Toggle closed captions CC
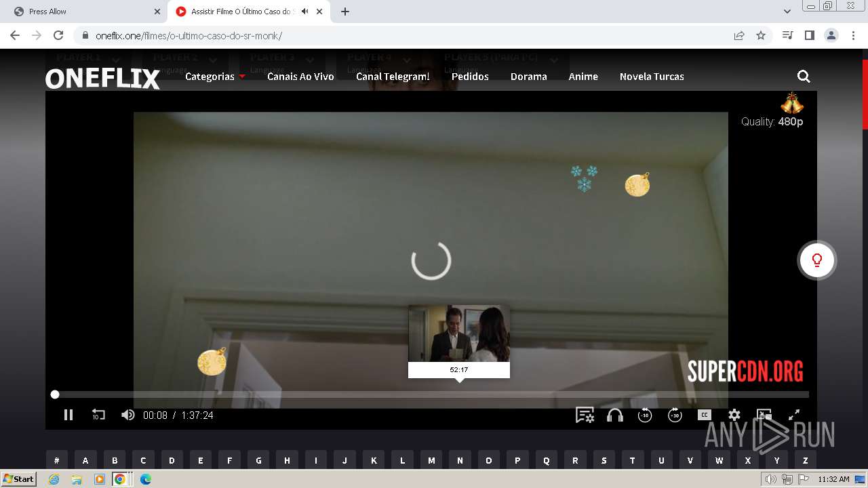The image size is (868, 488). click(705, 415)
